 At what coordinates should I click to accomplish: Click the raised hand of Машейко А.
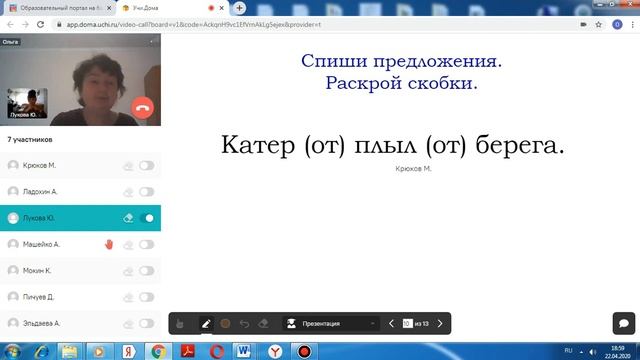point(109,244)
